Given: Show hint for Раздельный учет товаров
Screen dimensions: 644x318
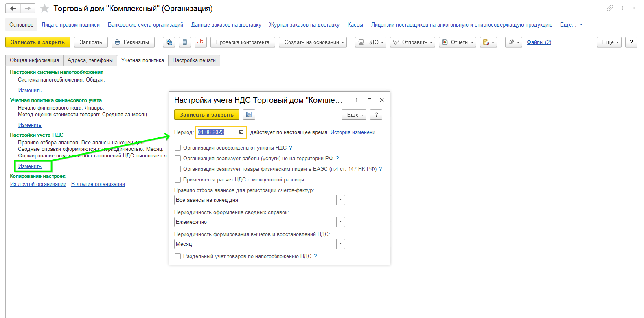Looking at the screenshot, I should pyautogui.click(x=315, y=256).
